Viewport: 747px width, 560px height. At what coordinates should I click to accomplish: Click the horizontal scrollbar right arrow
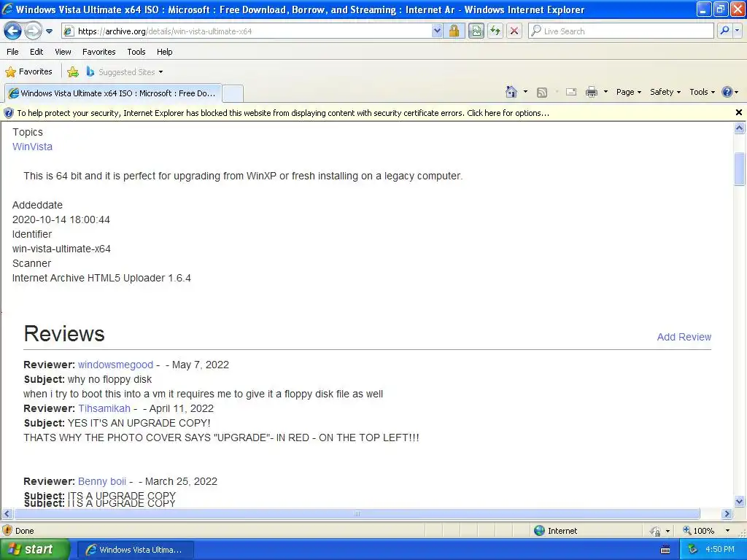tap(727, 514)
